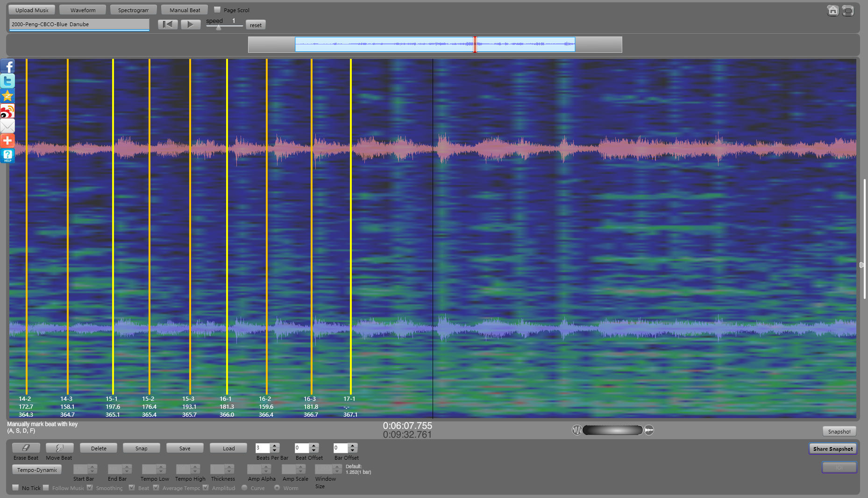Select beat marker line labeled 17-1
Image resolution: width=868 pixels, height=498 pixels.
click(x=351, y=227)
